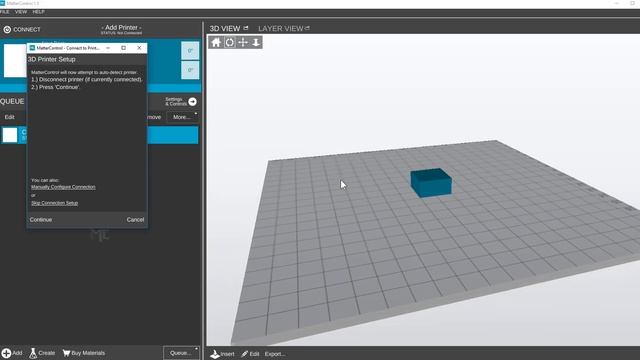
Task: Click the queue item thumbnail
Action: (x=10, y=135)
